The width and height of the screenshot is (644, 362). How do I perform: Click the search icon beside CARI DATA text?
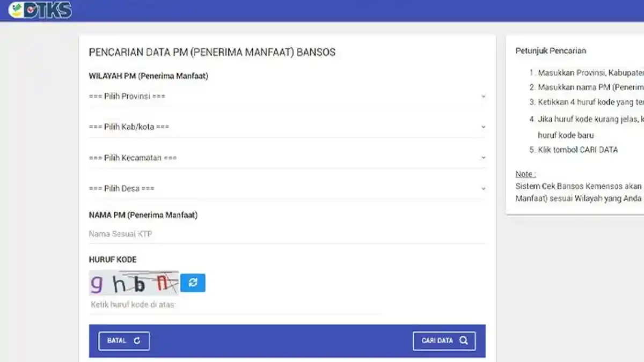pyautogui.click(x=465, y=340)
